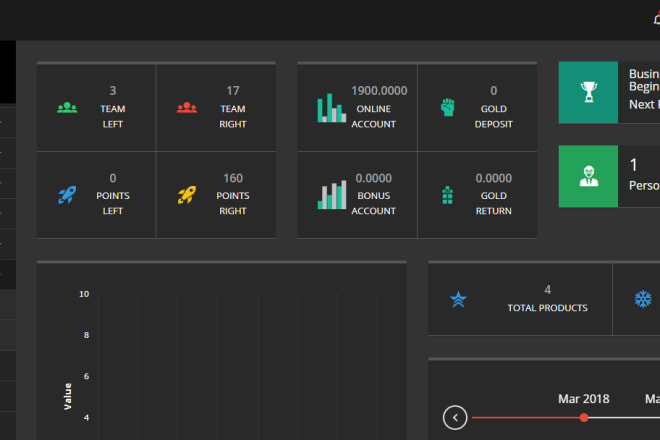Click the Total Products count 4

click(547, 290)
